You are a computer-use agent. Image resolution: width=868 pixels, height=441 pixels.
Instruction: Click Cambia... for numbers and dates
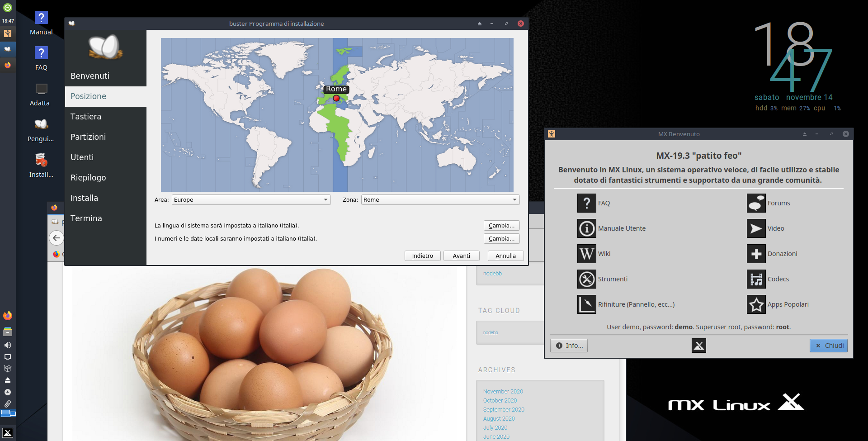pyautogui.click(x=502, y=238)
